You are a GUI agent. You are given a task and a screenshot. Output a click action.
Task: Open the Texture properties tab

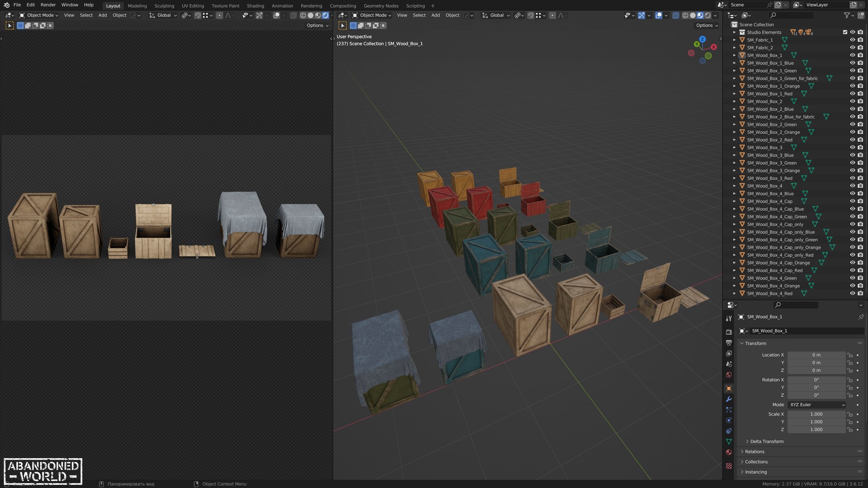[729, 466]
